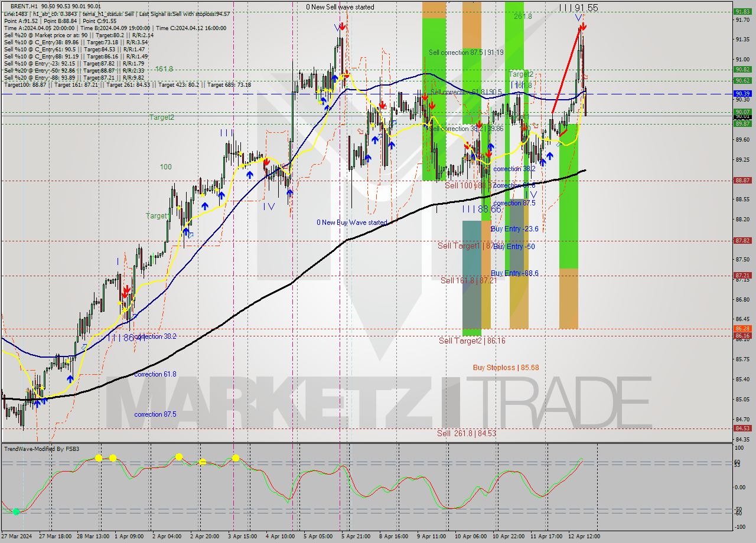The height and width of the screenshot is (543, 756).
Task: Select the 'Buy Entry -23.6' label
Action: pos(514,229)
